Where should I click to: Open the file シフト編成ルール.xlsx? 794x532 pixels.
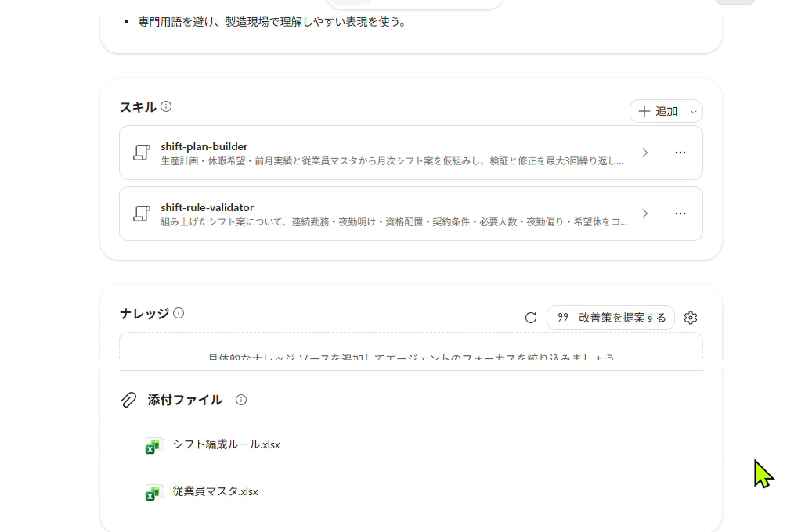point(226,444)
